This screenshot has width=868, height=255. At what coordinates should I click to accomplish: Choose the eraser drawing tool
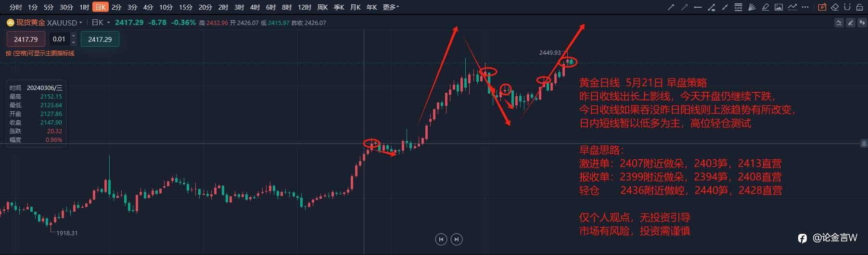[835, 7]
